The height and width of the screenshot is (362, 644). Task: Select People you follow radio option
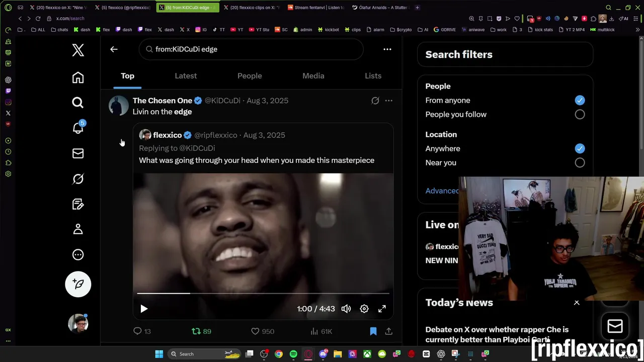point(580,114)
